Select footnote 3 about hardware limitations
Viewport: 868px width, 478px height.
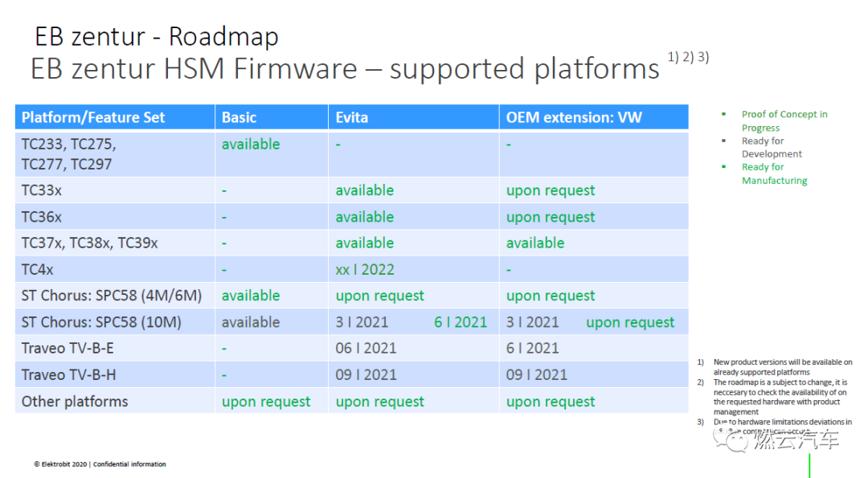click(x=782, y=426)
